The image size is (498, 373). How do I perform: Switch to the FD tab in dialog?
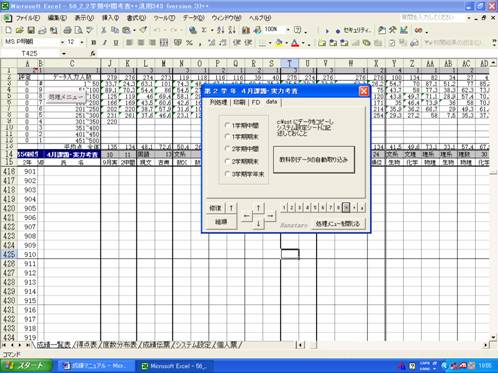click(256, 102)
